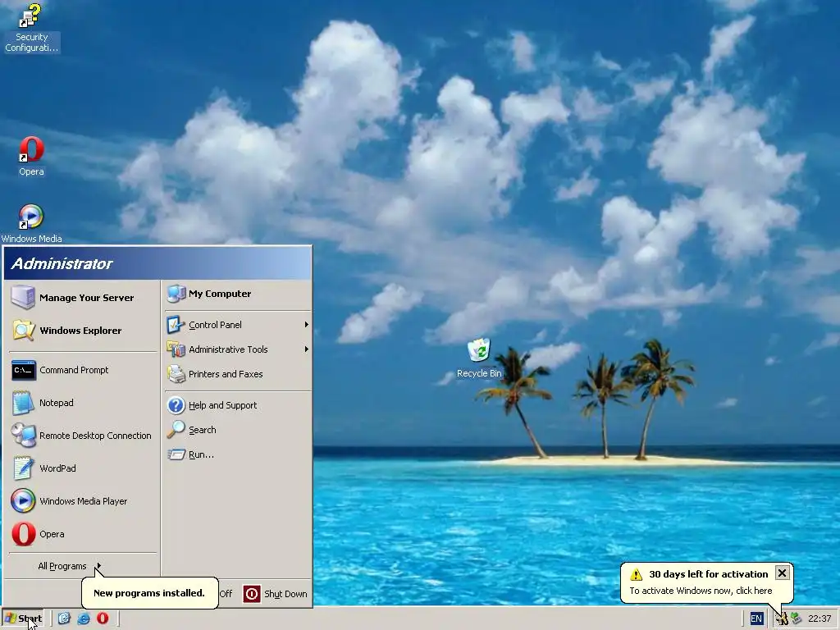The width and height of the screenshot is (840, 630).
Task: Click the My Computer label
Action: point(220,294)
